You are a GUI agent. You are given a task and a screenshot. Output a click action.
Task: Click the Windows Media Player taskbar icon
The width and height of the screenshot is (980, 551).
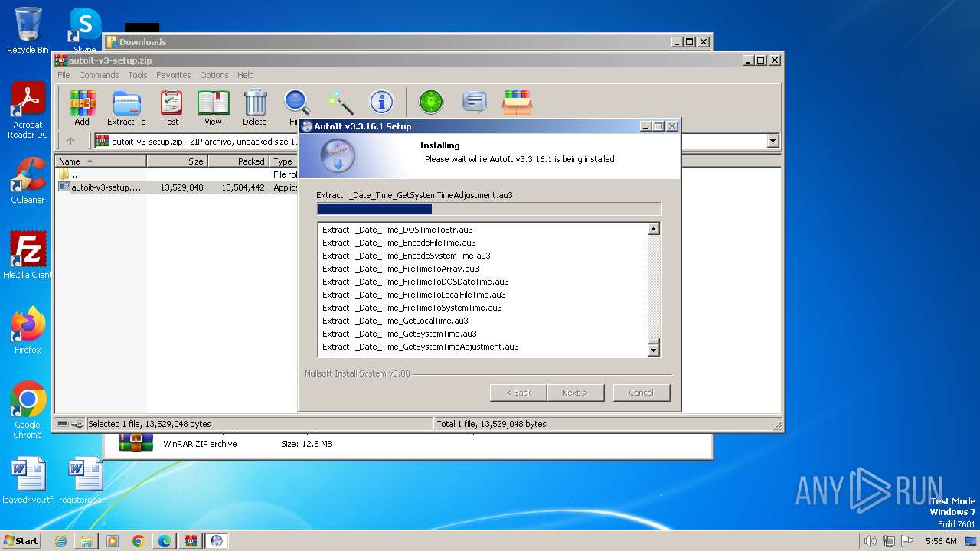(x=113, y=541)
